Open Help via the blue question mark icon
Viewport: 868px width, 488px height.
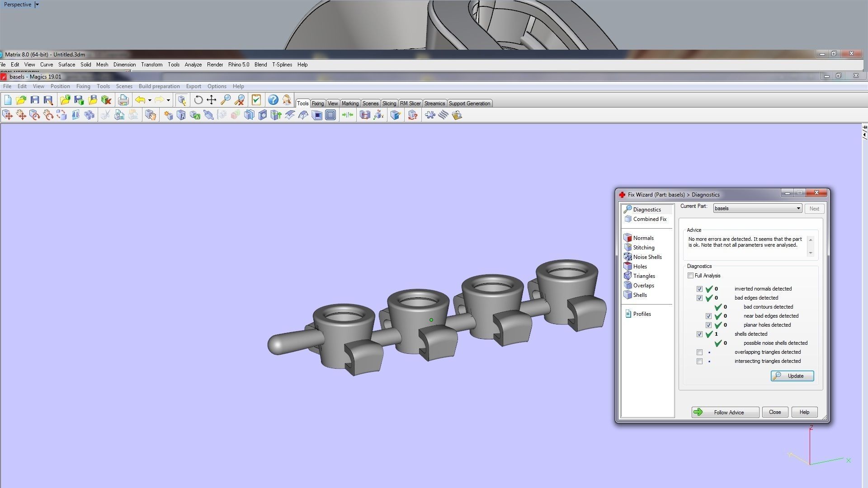[273, 100]
